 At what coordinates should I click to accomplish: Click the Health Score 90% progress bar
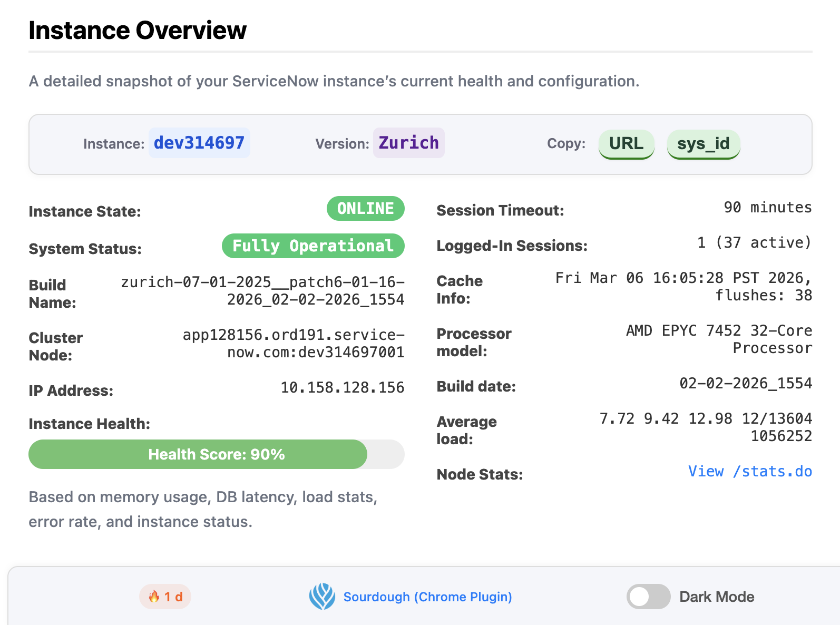click(x=217, y=454)
